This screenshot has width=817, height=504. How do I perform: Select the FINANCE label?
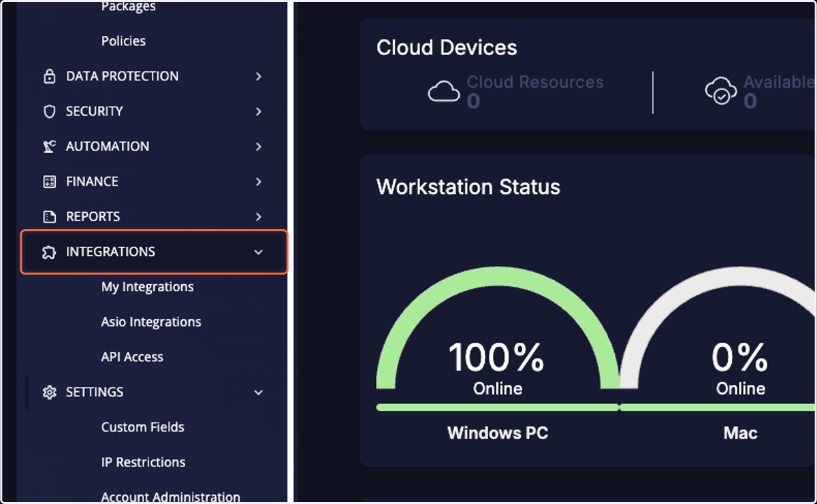click(92, 182)
